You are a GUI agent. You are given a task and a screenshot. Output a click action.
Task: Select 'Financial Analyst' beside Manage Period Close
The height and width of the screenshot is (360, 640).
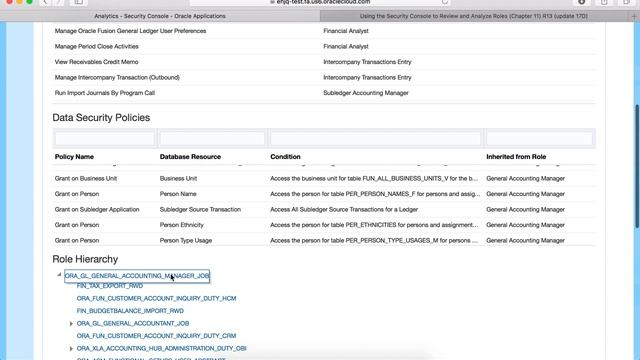pos(346,47)
